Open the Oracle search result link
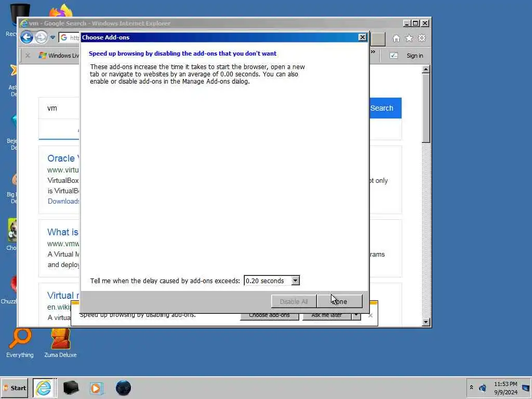The height and width of the screenshot is (399, 532). 63,158
